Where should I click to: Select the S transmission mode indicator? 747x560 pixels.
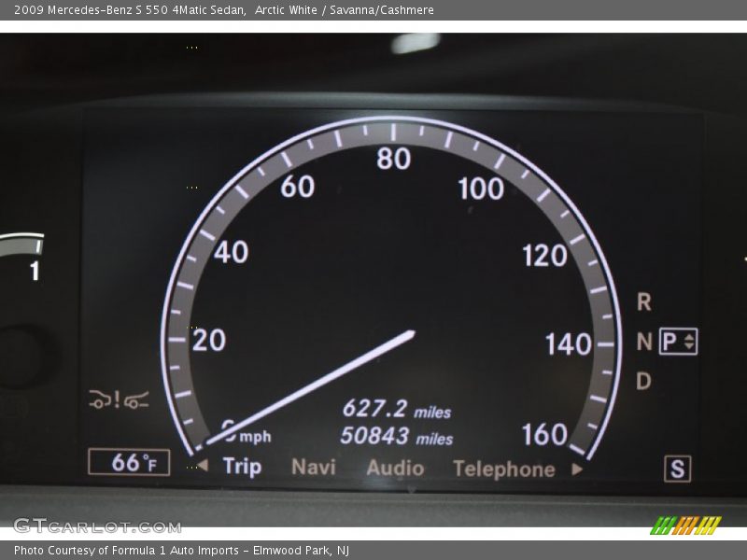pyautogui.click(x=678, y=466)
